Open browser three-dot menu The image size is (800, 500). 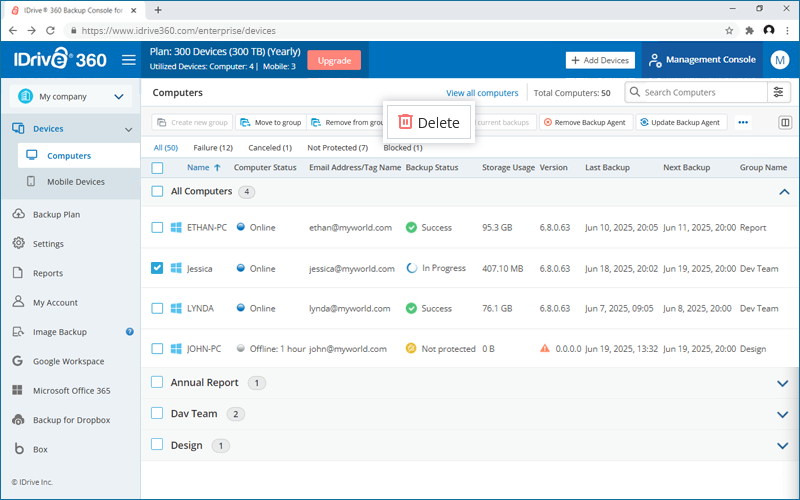point(788,31)
